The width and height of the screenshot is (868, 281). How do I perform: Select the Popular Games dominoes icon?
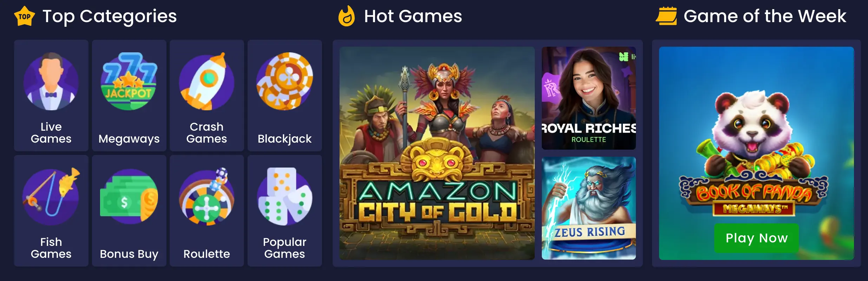click(x=284, y=197)
